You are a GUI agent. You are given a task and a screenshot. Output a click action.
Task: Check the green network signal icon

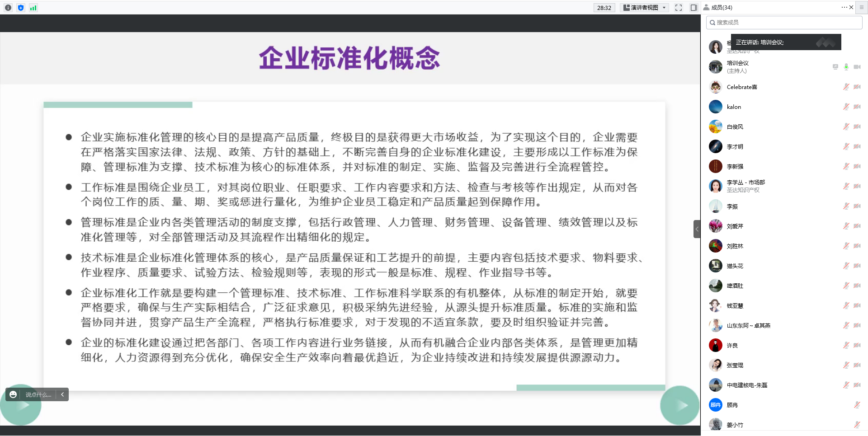(33, 8)
